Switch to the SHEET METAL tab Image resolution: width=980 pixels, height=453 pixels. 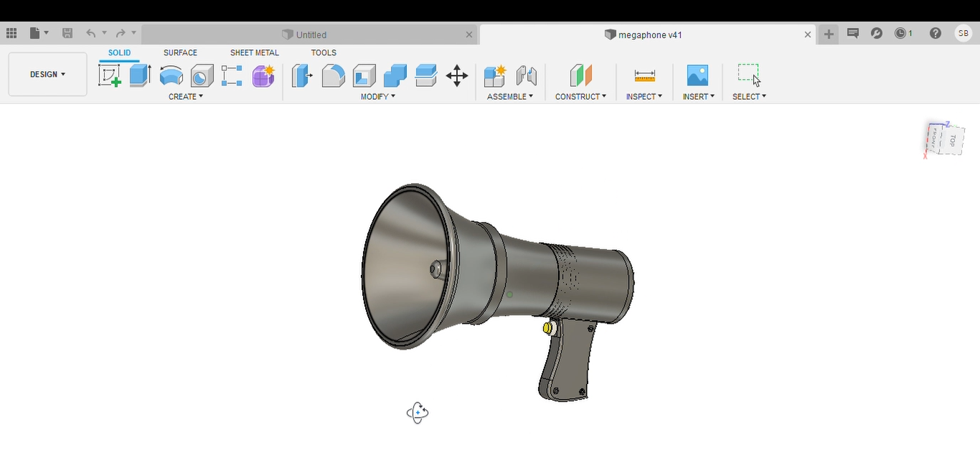point(255,52)
